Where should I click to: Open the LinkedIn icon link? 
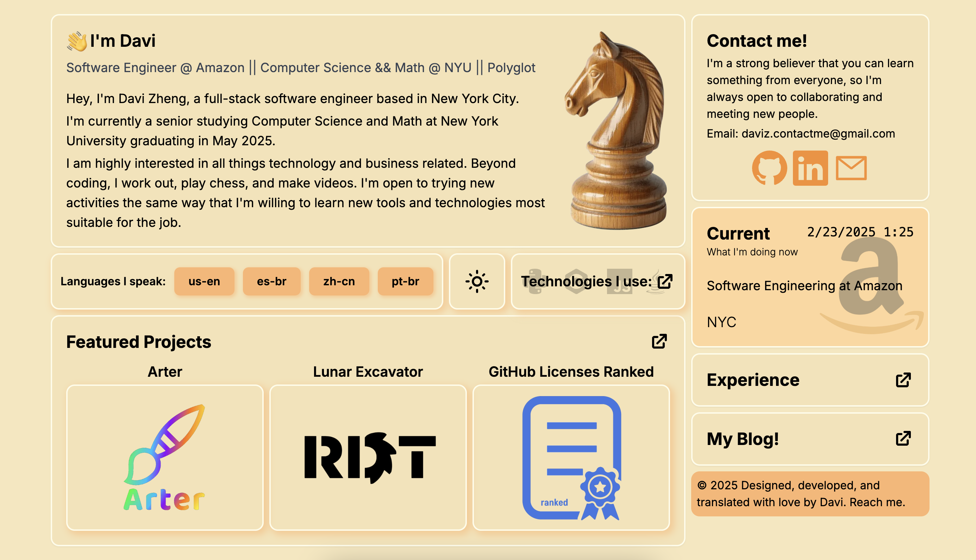[x=810, y=168]
